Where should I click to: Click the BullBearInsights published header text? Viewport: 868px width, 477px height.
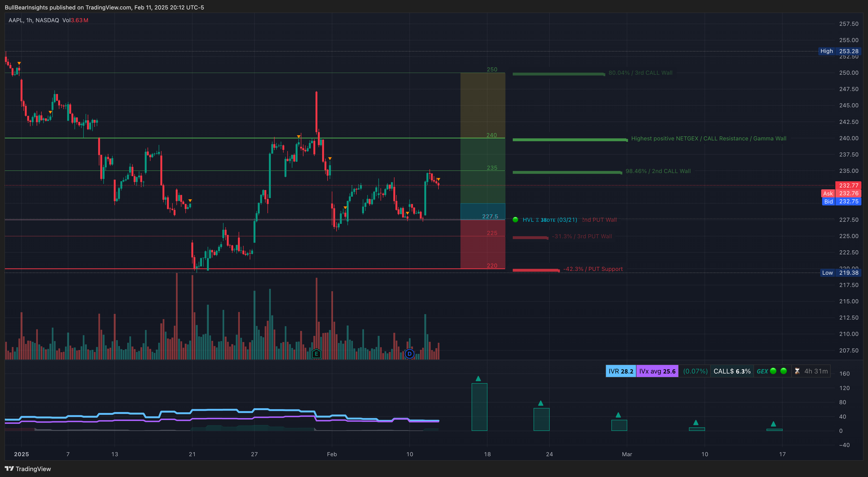coord(104,7)
